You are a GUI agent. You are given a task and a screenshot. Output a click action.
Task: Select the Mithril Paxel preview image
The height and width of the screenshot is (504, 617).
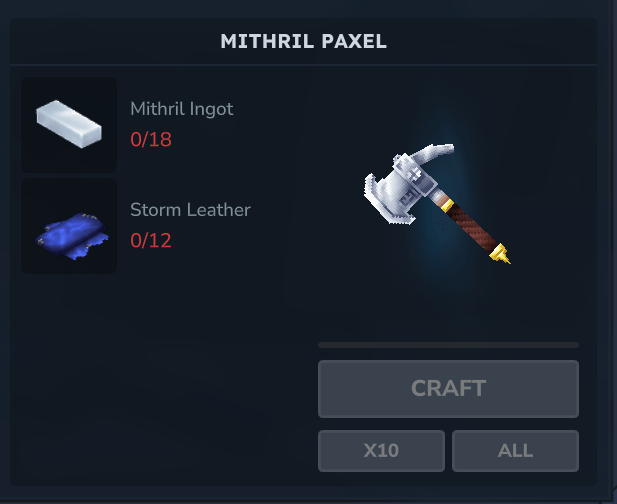tap(438, 204)
